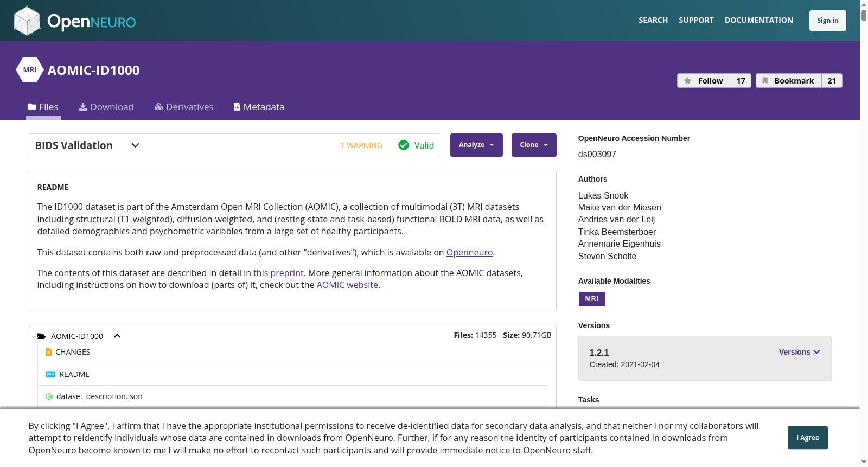Switch to the Download tab

pos(106,107)
